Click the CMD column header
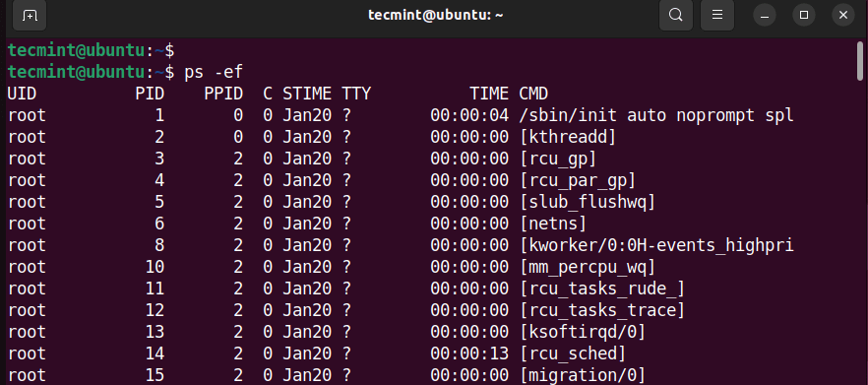Viewport: 868px width, 385px height. tap(533, 94)
